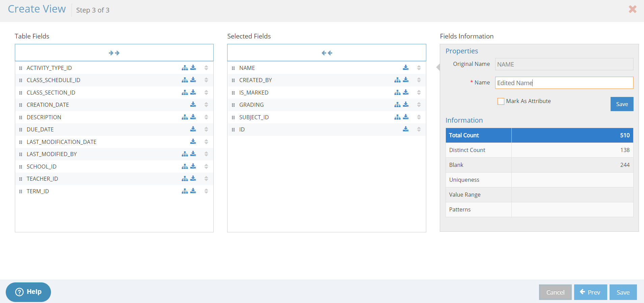Click the Total Count row

click(539, 135)
